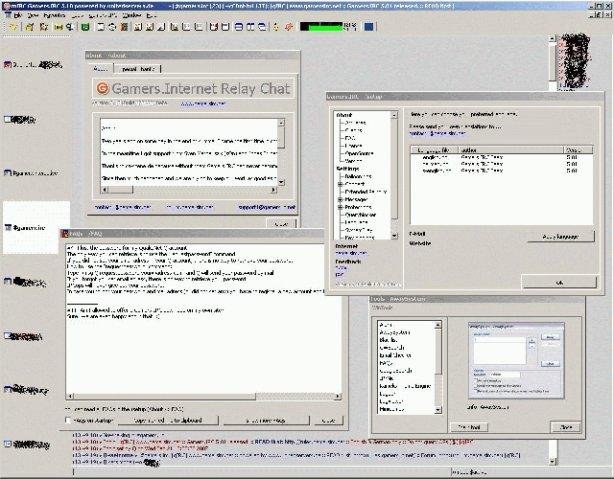This screenshot has width=614, height=479.
Task: Switch to the second tab in About dialog
Action: click(138, 69)
